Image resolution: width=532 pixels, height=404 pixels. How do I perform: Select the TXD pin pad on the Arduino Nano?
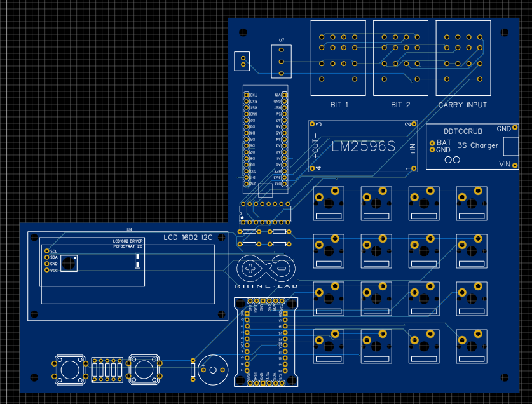(x=247, y=95)
